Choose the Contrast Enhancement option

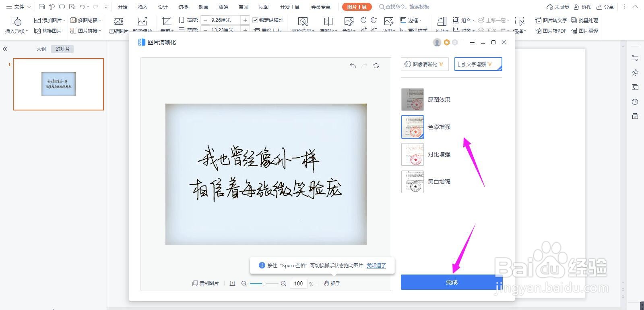[x=426, y=154]
